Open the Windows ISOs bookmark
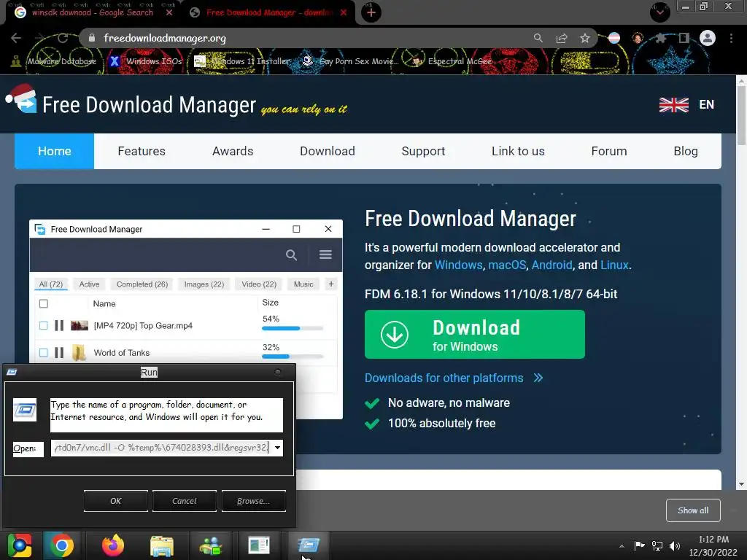 (x=146, y=61)
